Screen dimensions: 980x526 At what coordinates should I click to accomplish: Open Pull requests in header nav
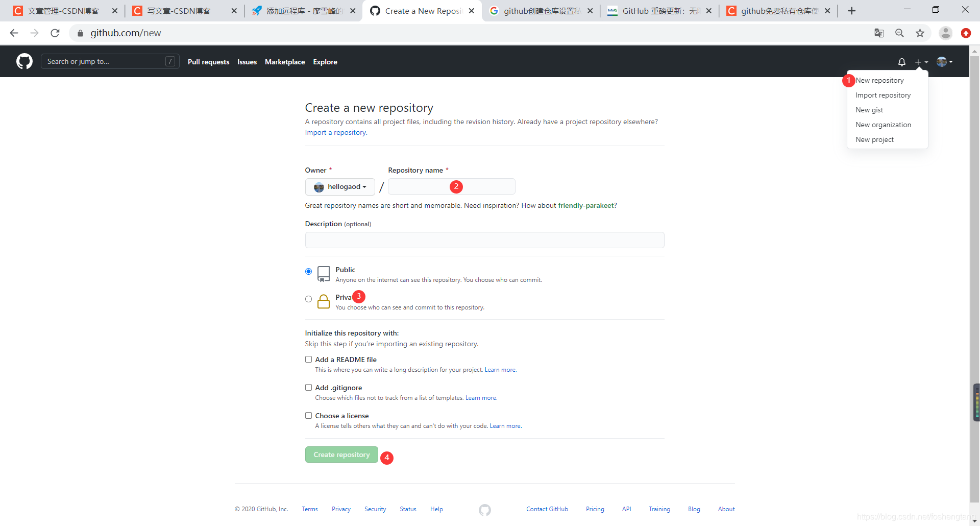208,62
